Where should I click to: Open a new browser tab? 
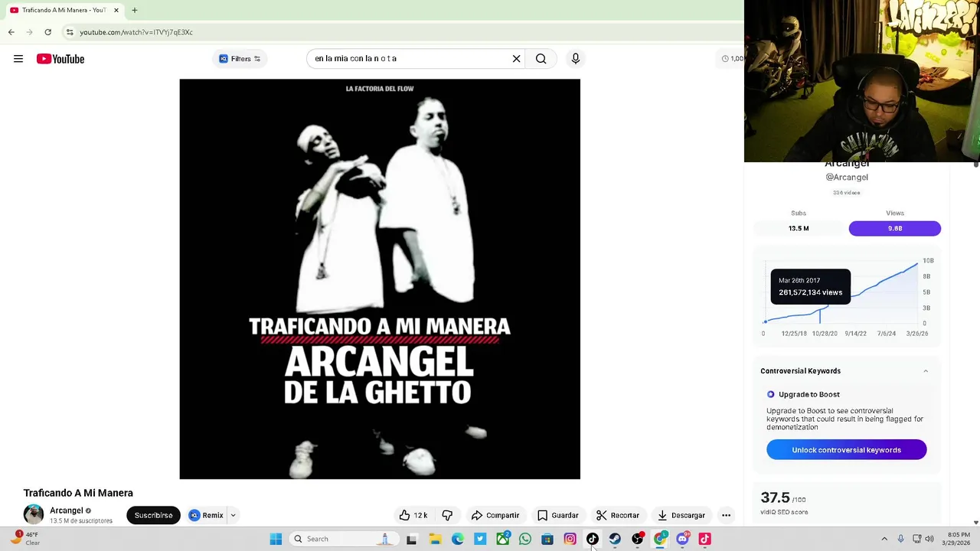135,10
